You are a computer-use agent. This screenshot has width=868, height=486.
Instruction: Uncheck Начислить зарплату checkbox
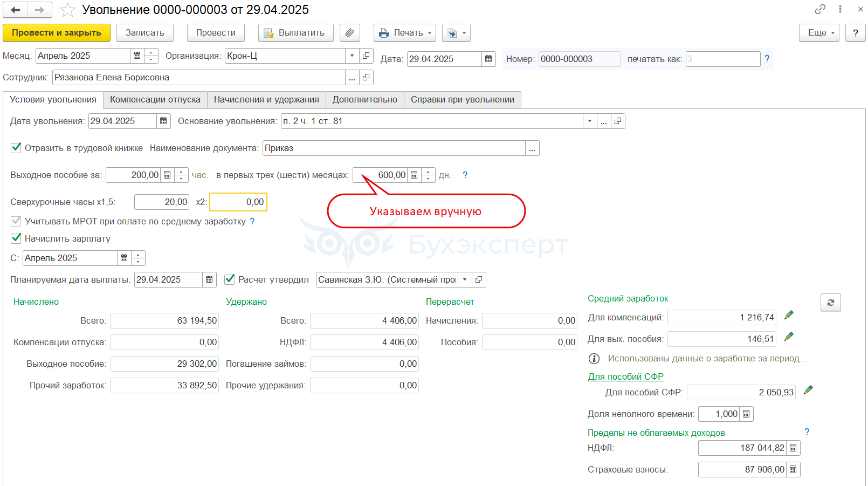coord(16,238)
